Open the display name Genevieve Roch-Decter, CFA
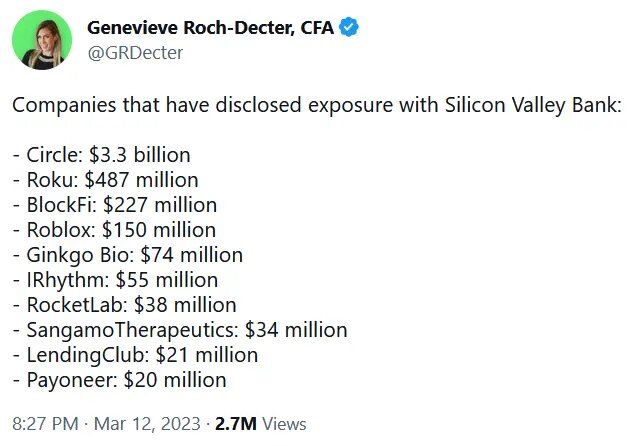636x446 pixels. click(x=211, y=28)
